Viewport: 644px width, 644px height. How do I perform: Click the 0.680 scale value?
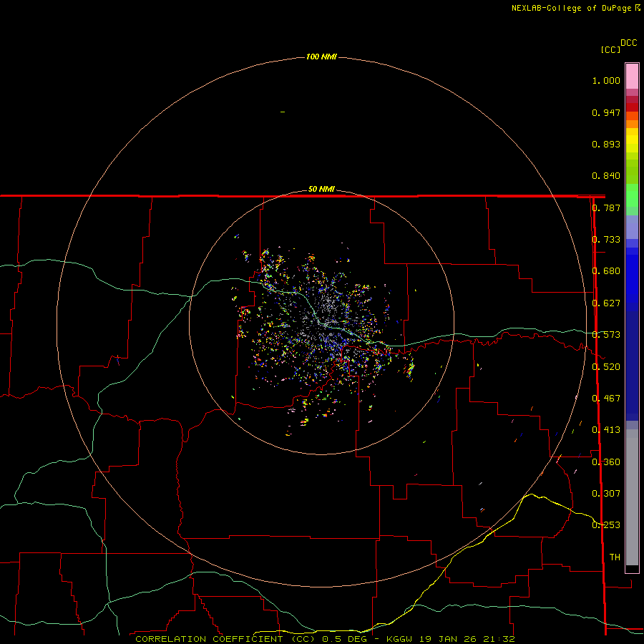click(606, 271)
